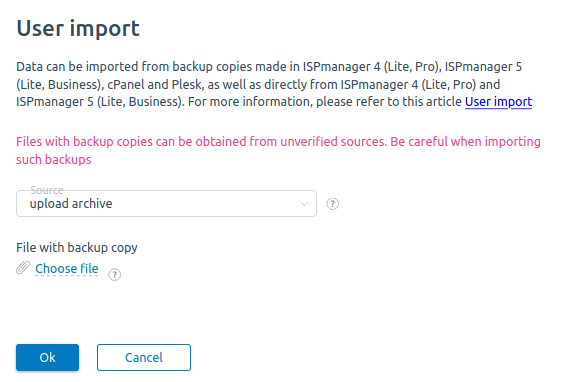Click the pink unverified sources warning text
The width and height of the screenshot is (564, 382).
click(x=278, y=150)
